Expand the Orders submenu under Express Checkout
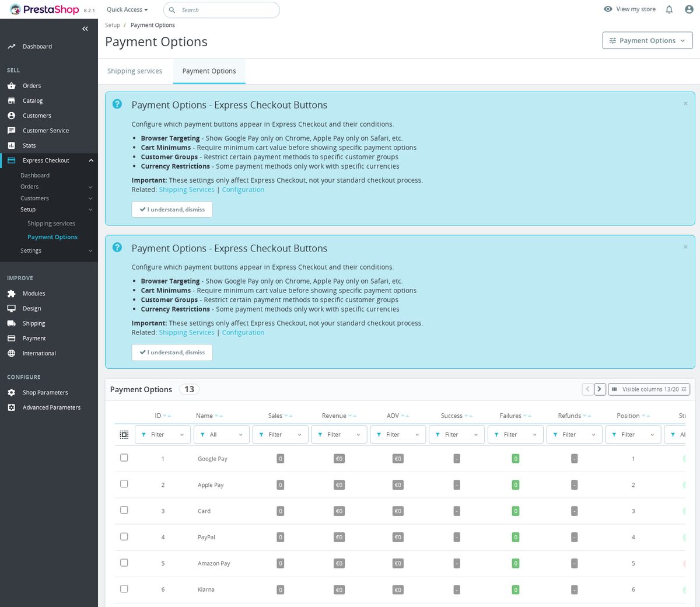The image size is (700, 607). [x=90, y=187]
